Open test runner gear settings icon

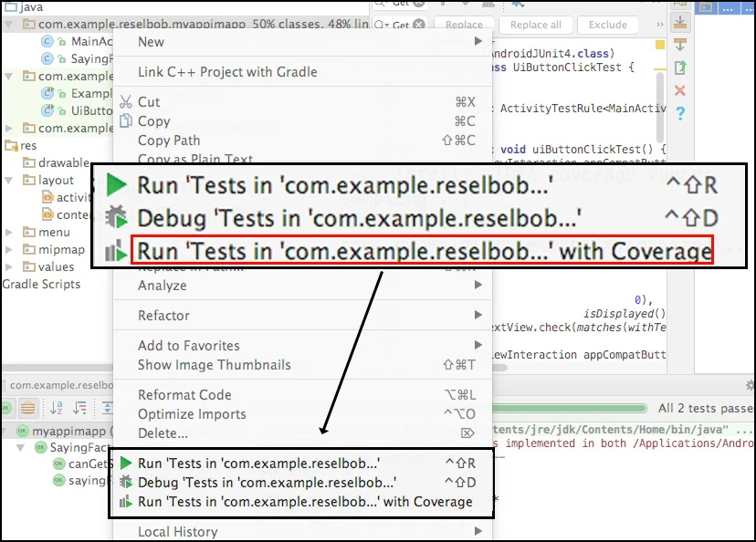coord(751,385)
